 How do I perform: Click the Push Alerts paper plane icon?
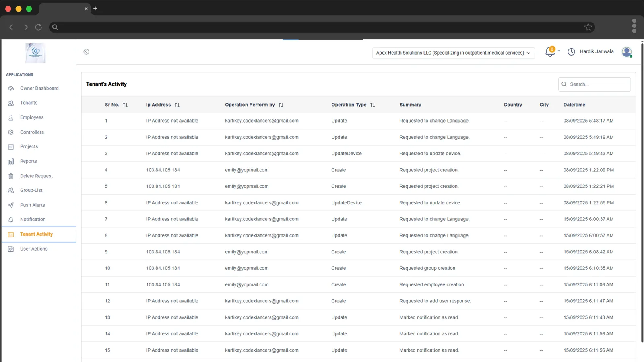[x=11, y=205]
